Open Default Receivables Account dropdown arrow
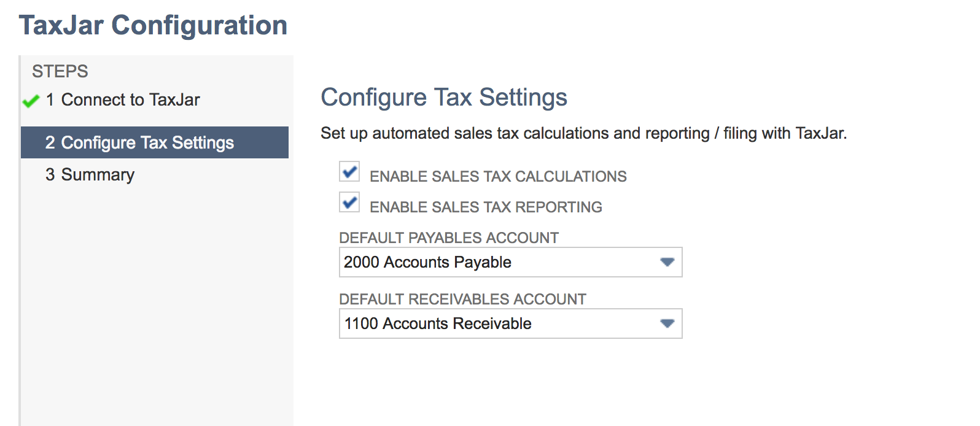Image resolution: width=980 pixels, height=426 pixels. click(667, 323)
